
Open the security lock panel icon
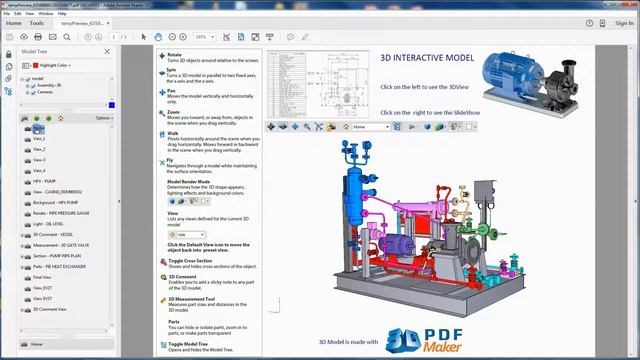(x=9, y=54)
